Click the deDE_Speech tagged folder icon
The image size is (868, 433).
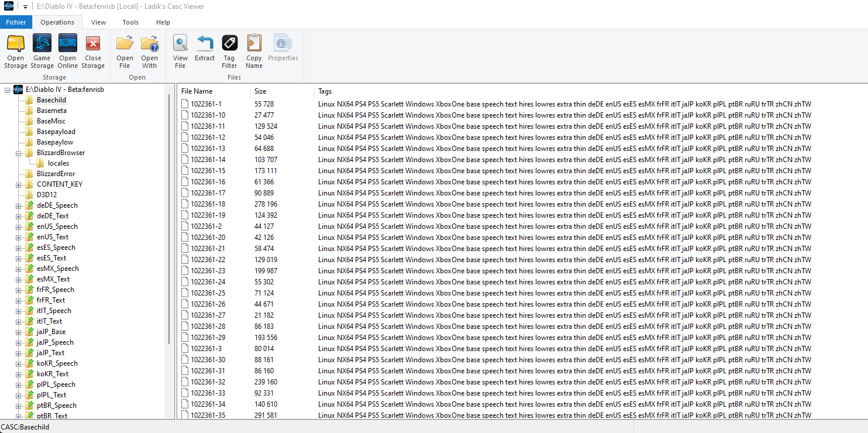click(x=29, y=205)
